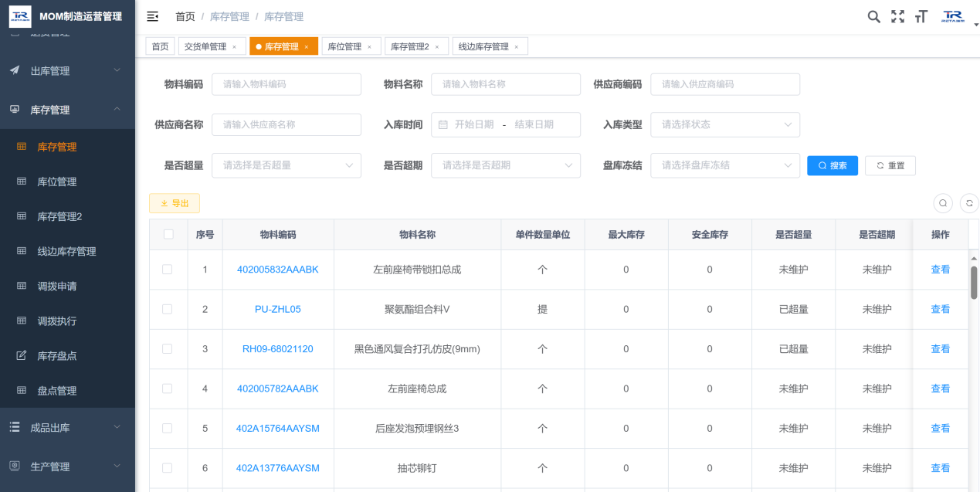Collapse the 库存管理 sidebar group
The image size is (980, 492).
[67, 110]
